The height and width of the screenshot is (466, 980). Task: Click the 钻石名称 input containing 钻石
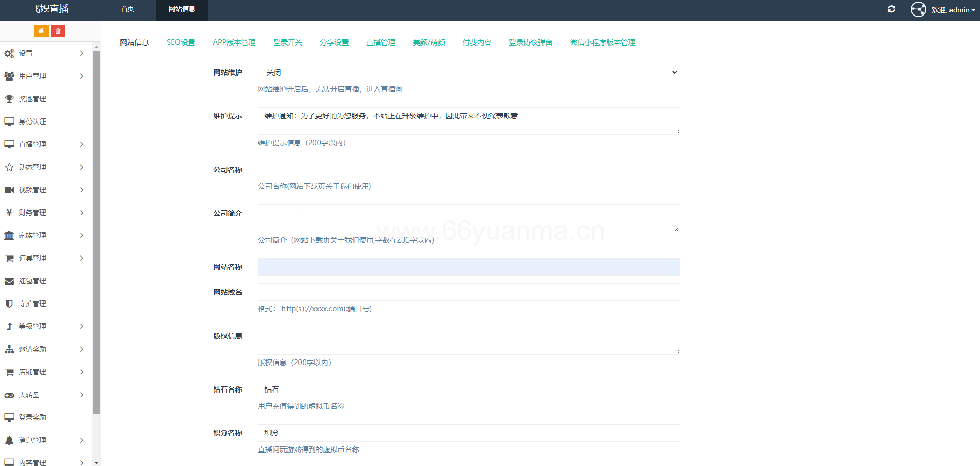469,389
